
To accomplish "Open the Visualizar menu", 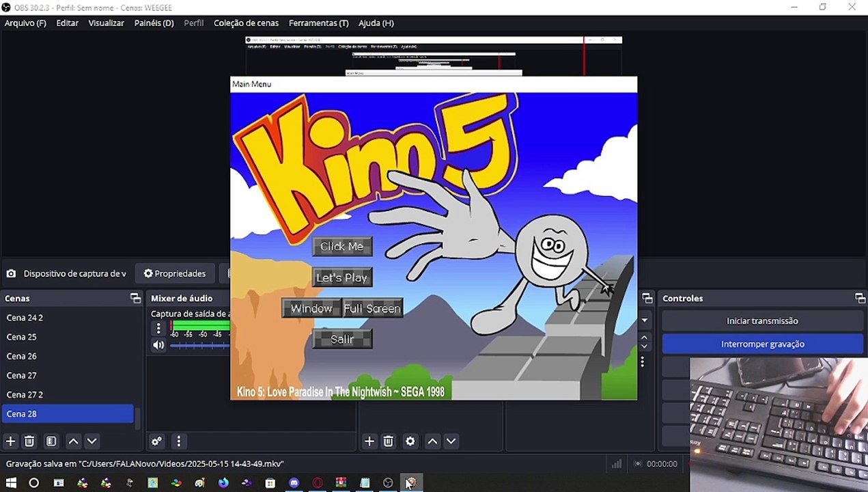I will (107, 23).
